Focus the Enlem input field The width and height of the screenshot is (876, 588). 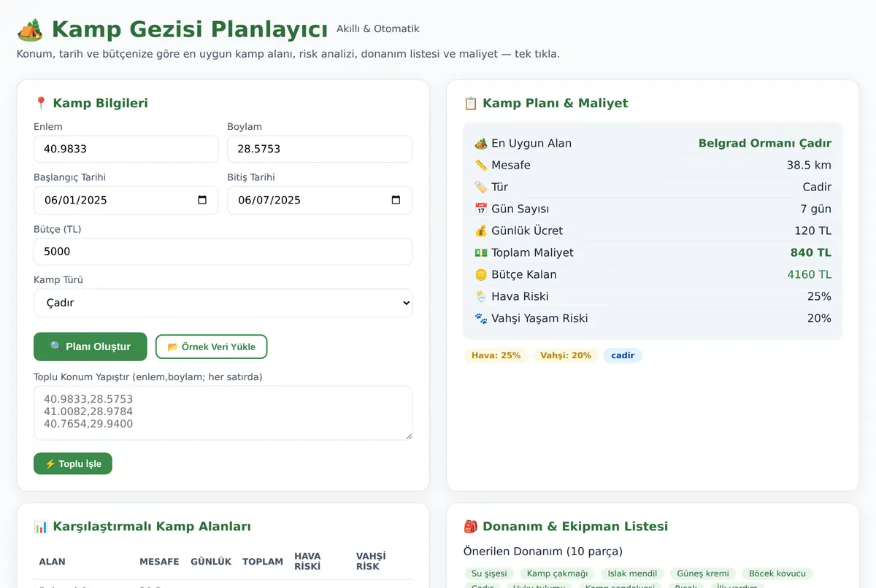pos(126,149)
